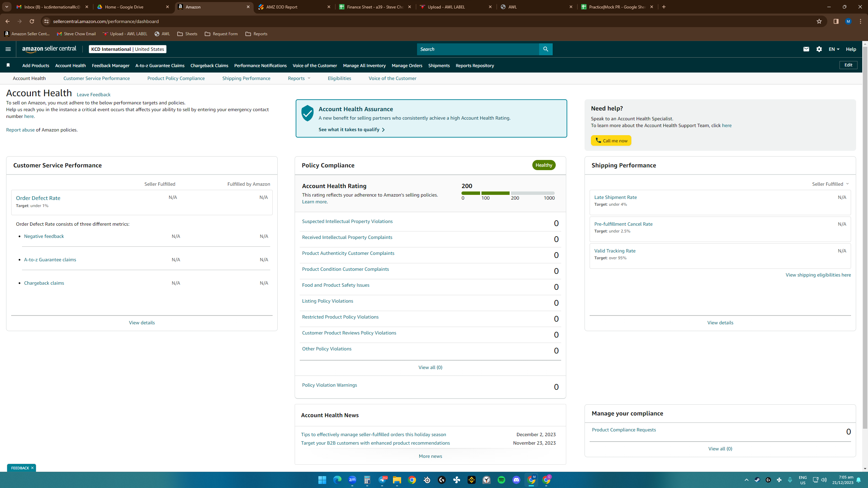
Task: Open Feedback Manager in the top menu
Action: click(x=111, y=65)
